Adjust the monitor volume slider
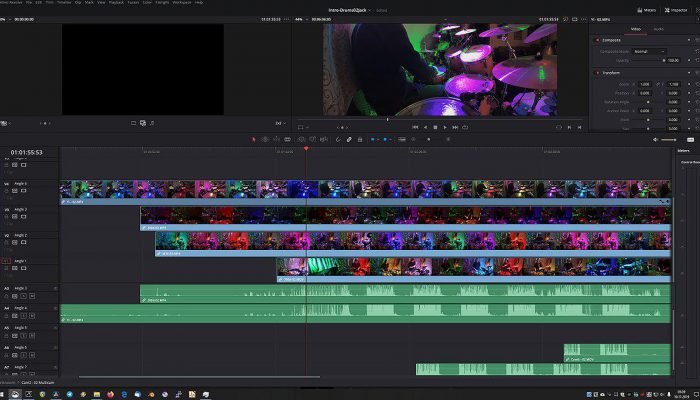This screenshot has width=700, height=400. pyautogui.click(x=669, y=140)
